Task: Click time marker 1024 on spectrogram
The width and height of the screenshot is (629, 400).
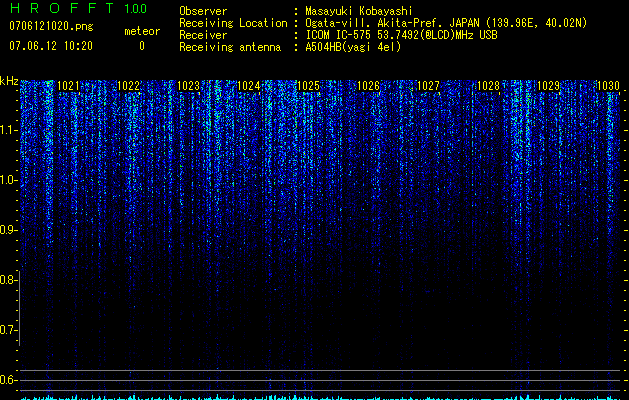Action: (x=249, y=86)
